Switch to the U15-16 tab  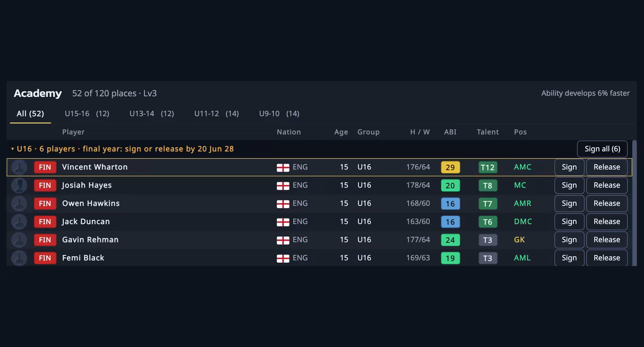coord(87,113)
